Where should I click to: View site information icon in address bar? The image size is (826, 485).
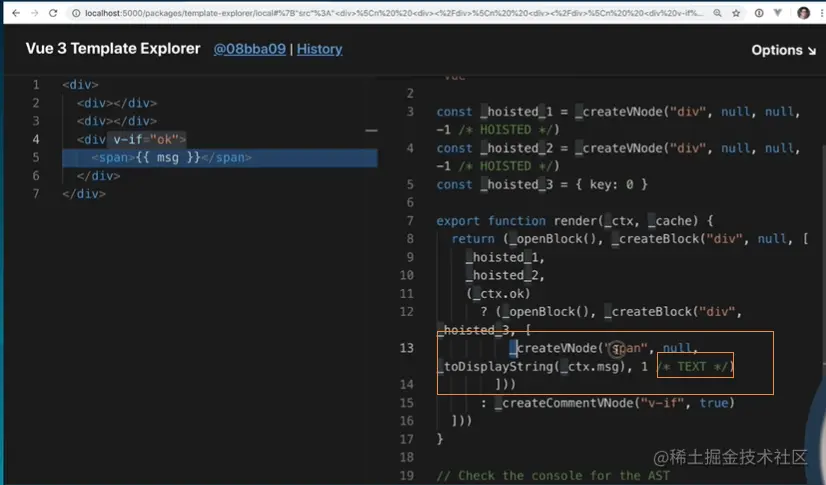click(76, 13)
